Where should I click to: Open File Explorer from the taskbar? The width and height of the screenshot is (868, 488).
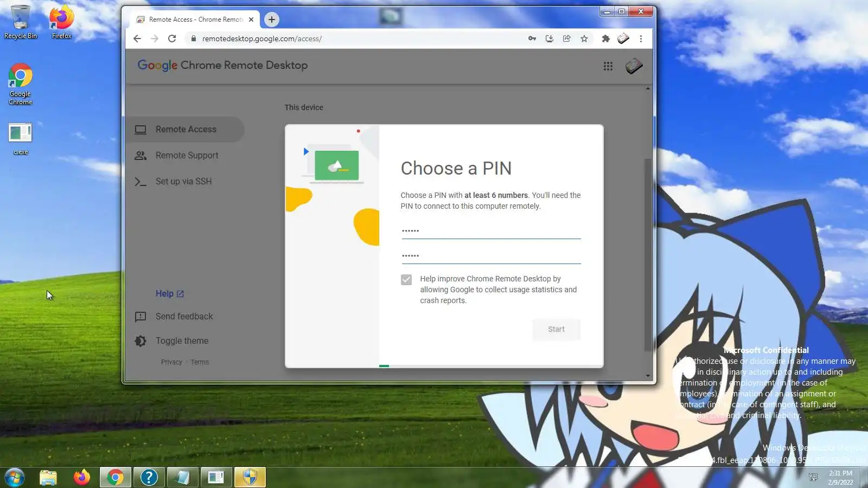point(48,478)
